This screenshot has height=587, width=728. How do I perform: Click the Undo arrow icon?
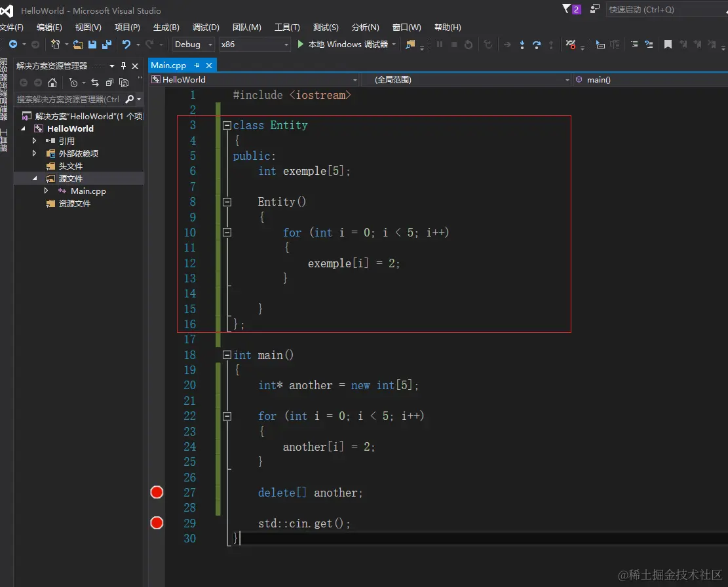point(126,45)
